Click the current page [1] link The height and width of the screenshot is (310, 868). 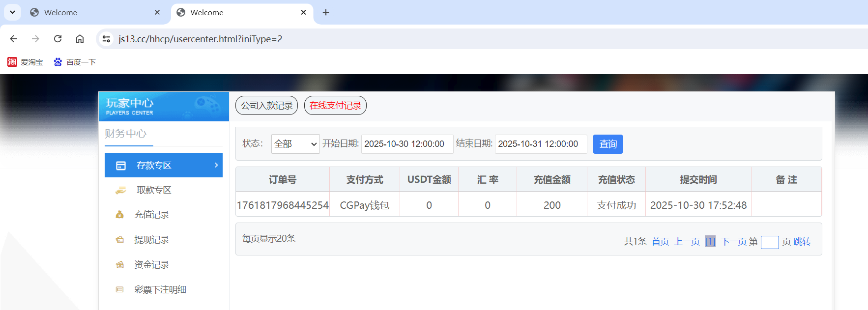[x=710, y=242]
